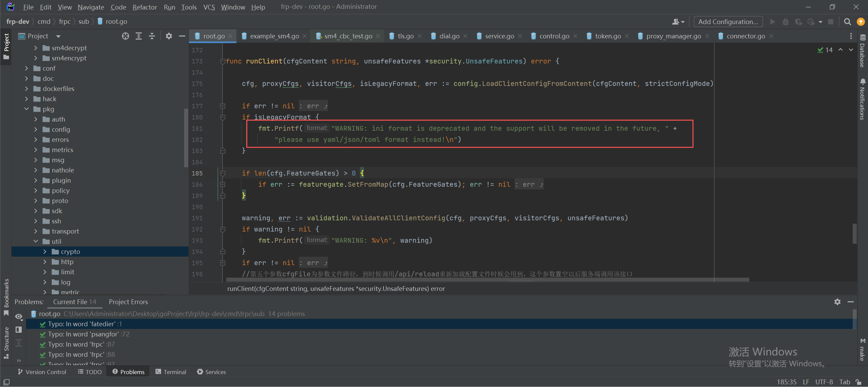The height and width of the screenshot is (387, 868).
Task: Toggle the eye view options in Problems panel
Action: coord(19,316)
